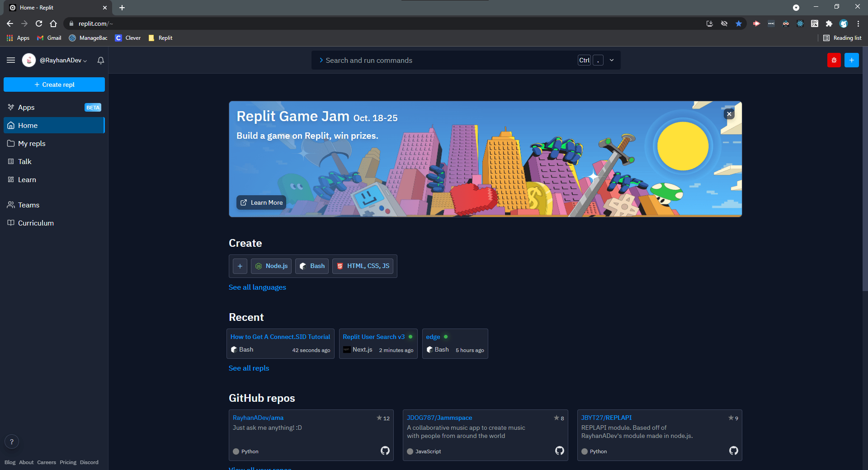868x470 pixels.
Task: Click the browser back arrow
Action: point(10,23)
